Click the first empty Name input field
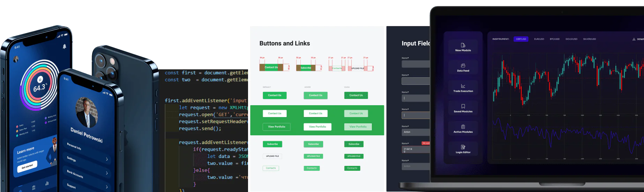644x192 pixels. 416,64
